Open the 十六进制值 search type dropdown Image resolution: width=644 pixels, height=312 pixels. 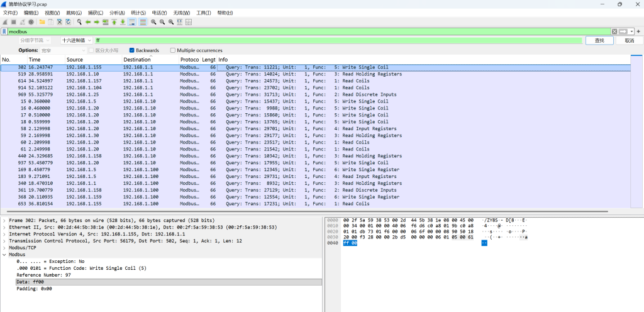[77, 40]
